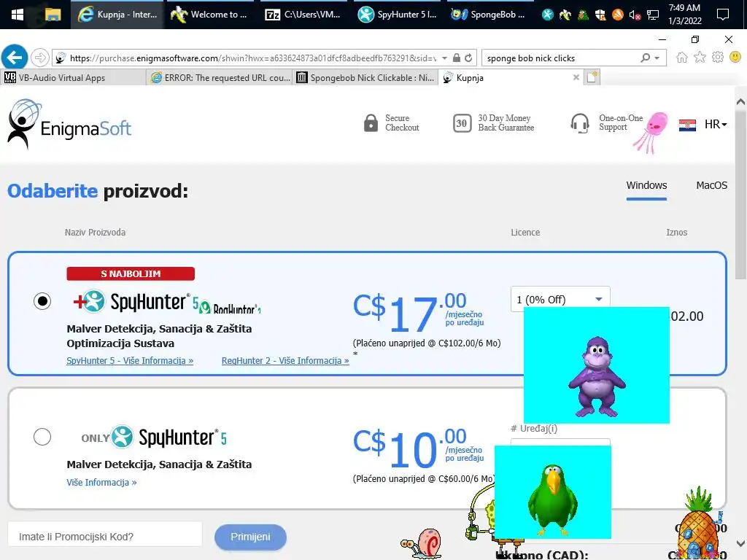The width and height of the screenshot is (747, 560).
Task: Click the Secure Checkout lock icon
Action: coord(371,122)
